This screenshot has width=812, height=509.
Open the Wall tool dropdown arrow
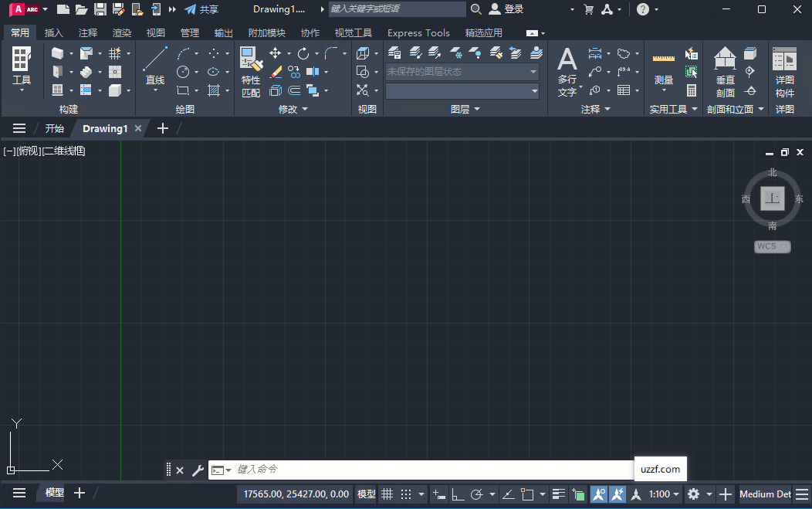click(71, 53)
